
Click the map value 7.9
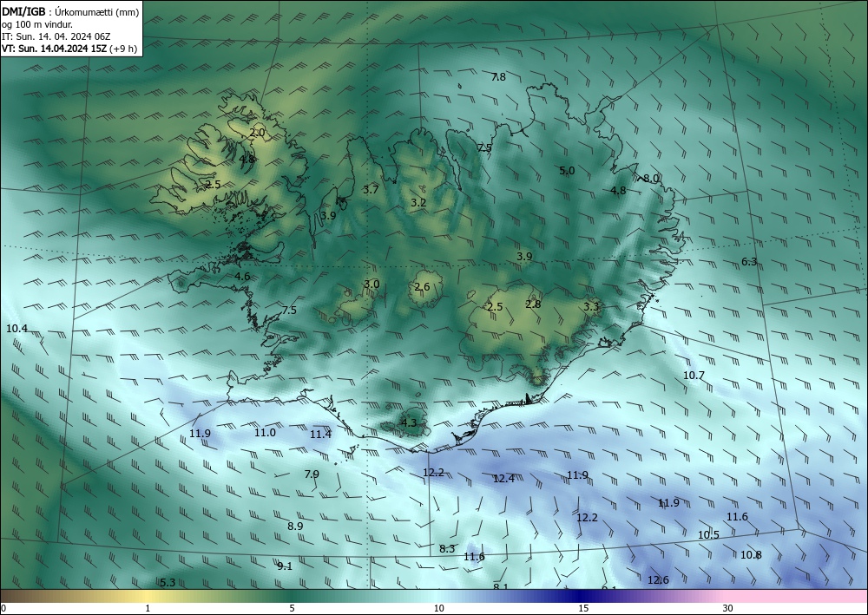click(x=312, y=474)
